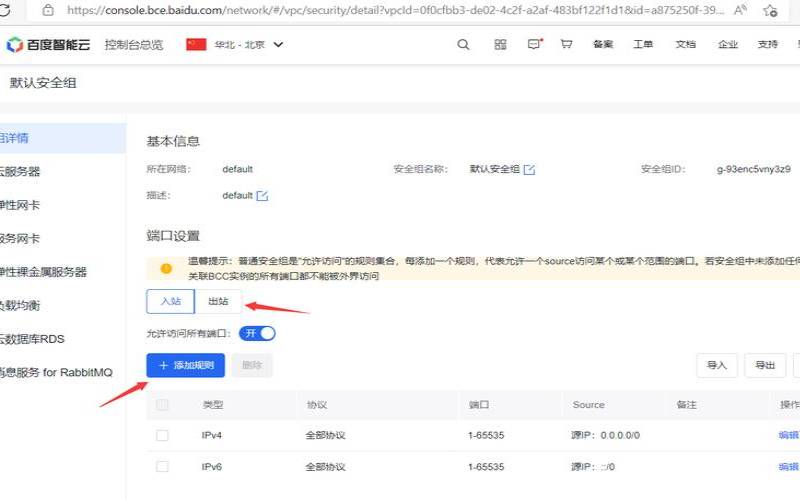Click the site lock icon in address bar
The width and height of the screenshot is (800, 500).
pos(48,10)
